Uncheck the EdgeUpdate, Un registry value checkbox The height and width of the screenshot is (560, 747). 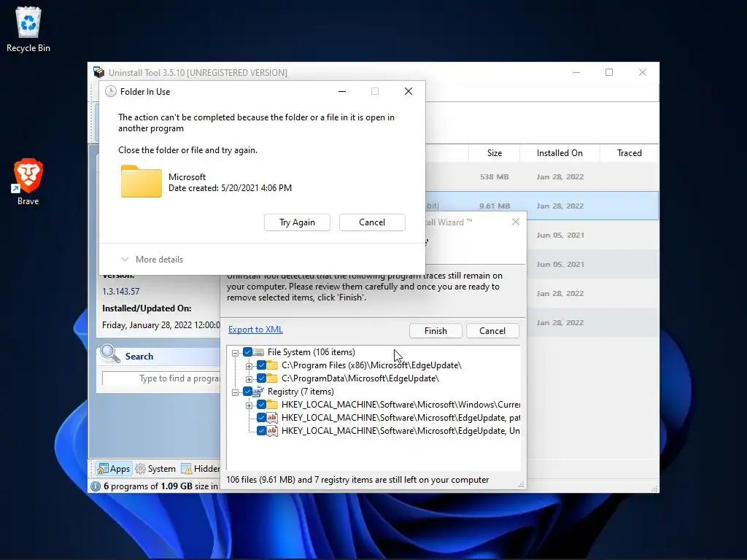pos(261,430)
